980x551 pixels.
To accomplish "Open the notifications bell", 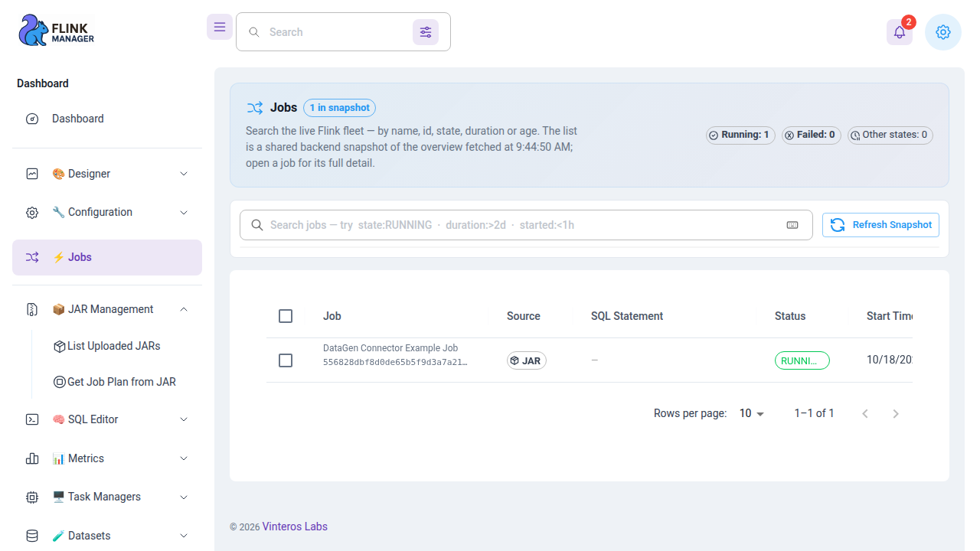I will click(900, 32).
